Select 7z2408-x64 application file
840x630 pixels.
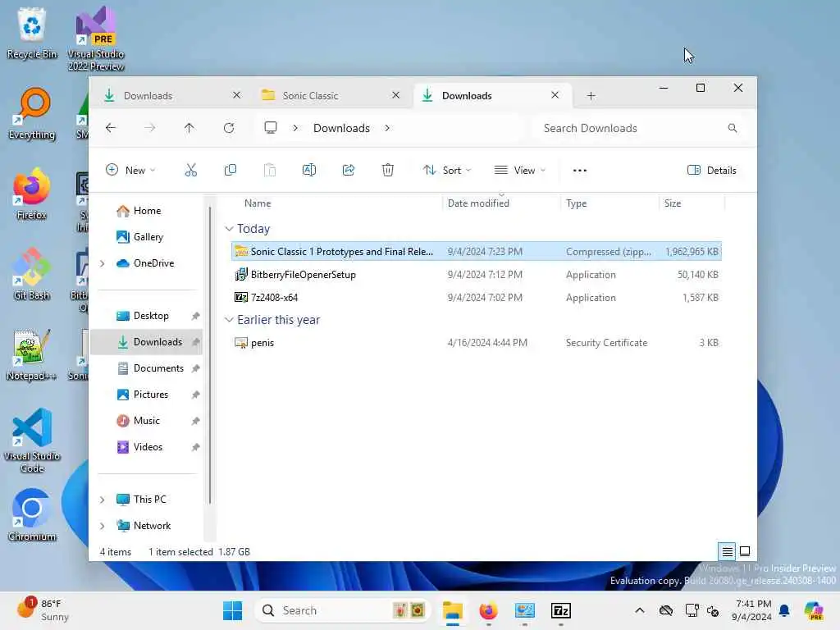click(477, 297)
